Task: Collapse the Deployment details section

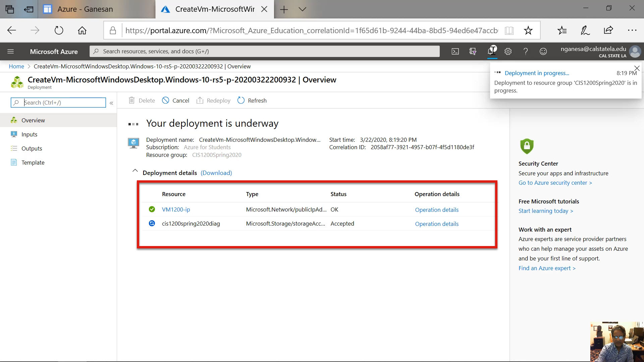Action: click(135, 171)
